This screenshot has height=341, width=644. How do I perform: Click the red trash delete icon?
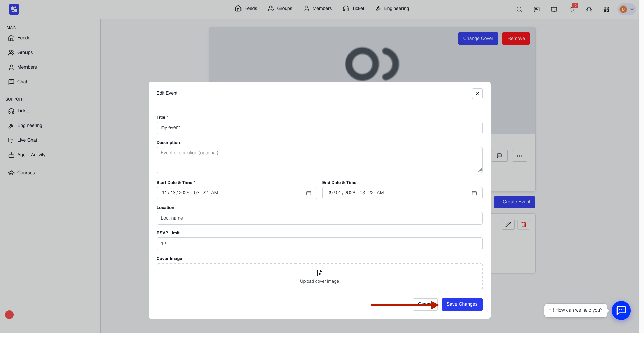point(524,224)
